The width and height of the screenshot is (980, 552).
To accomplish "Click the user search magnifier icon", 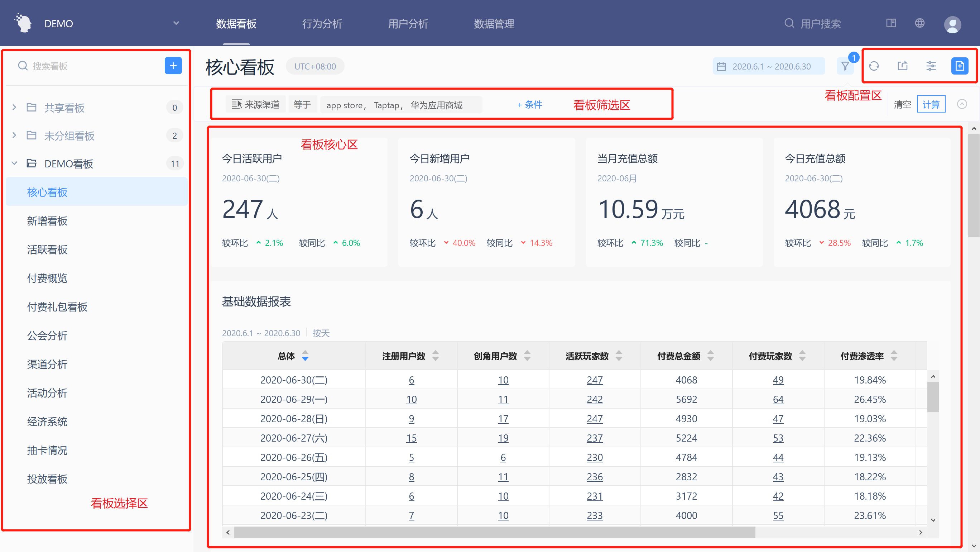I will (x=789, y=23).
